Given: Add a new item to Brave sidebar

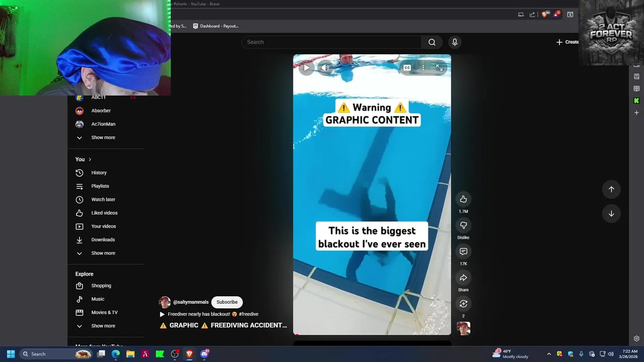Looking at the screenshot, I should 636,113.
